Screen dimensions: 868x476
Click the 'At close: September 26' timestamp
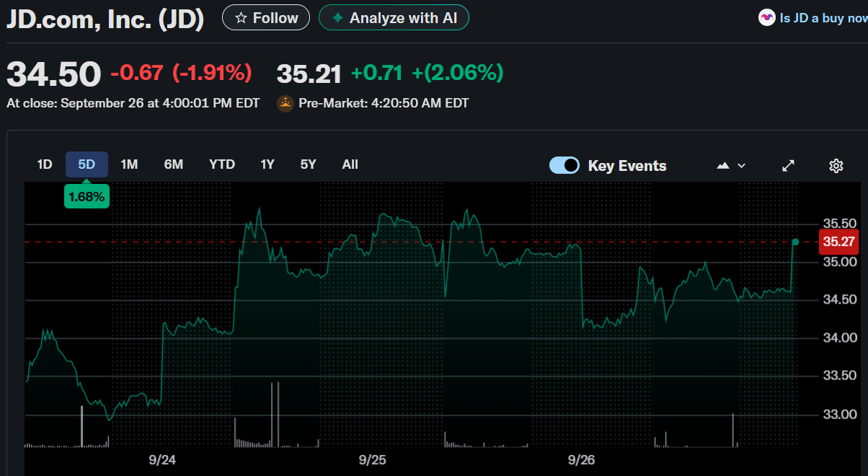[x=133, y=103]
